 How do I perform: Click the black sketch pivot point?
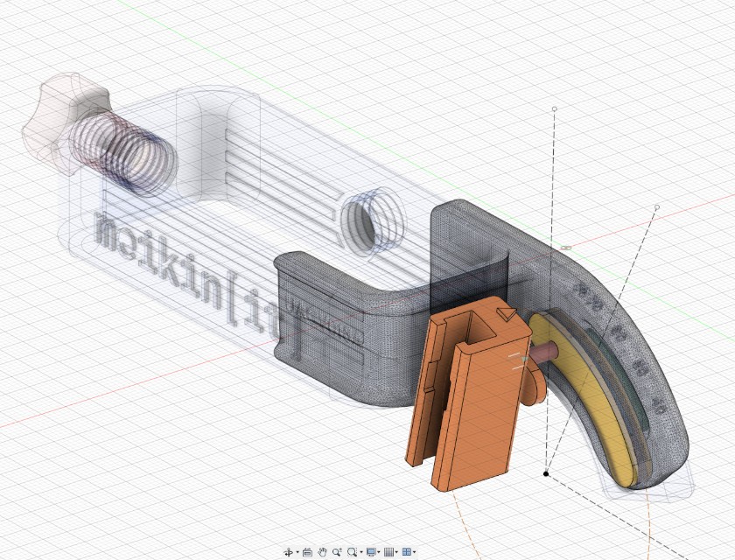[x=546, y=473]
